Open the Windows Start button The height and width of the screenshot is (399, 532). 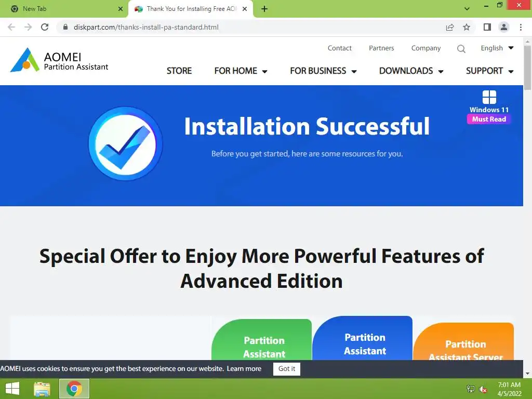tap(12, 389)
